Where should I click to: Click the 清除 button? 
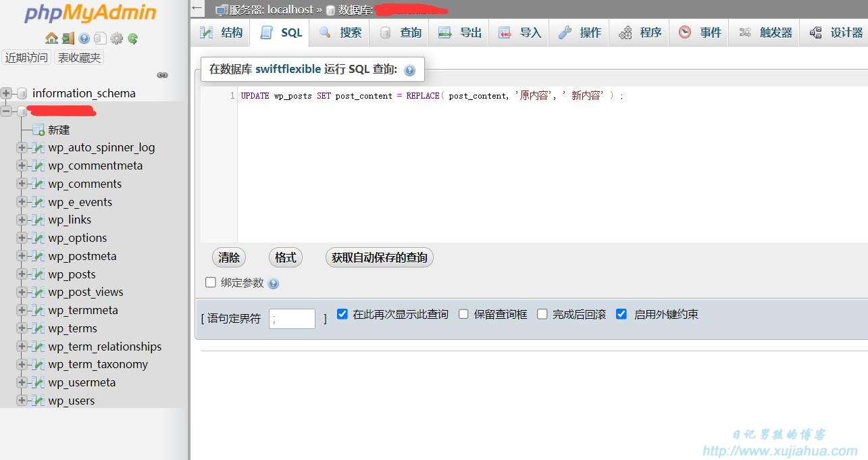pos(229,257)
